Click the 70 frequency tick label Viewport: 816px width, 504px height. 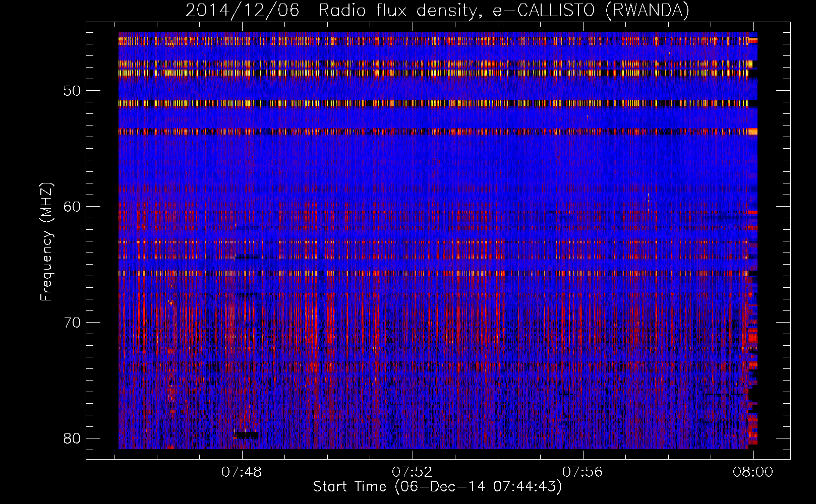coord(72,322)
